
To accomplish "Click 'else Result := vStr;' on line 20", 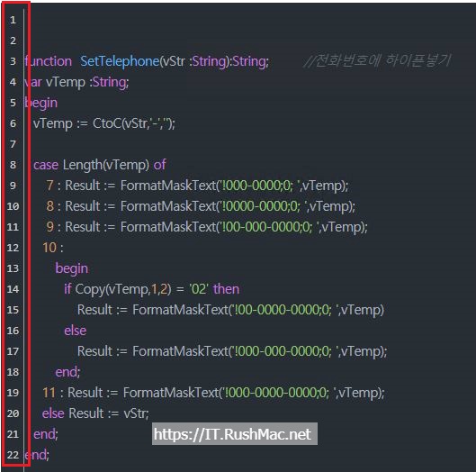I will [95, 413].
